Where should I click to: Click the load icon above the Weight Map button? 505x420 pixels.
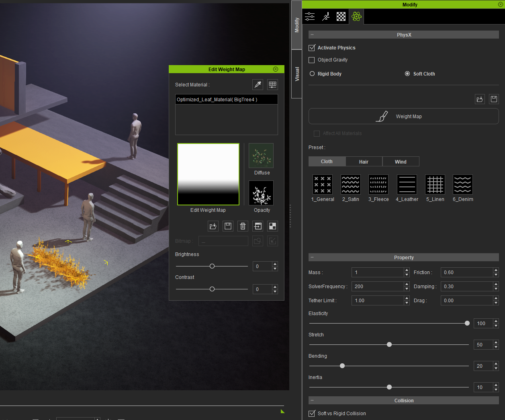click(x=480, y=99)
